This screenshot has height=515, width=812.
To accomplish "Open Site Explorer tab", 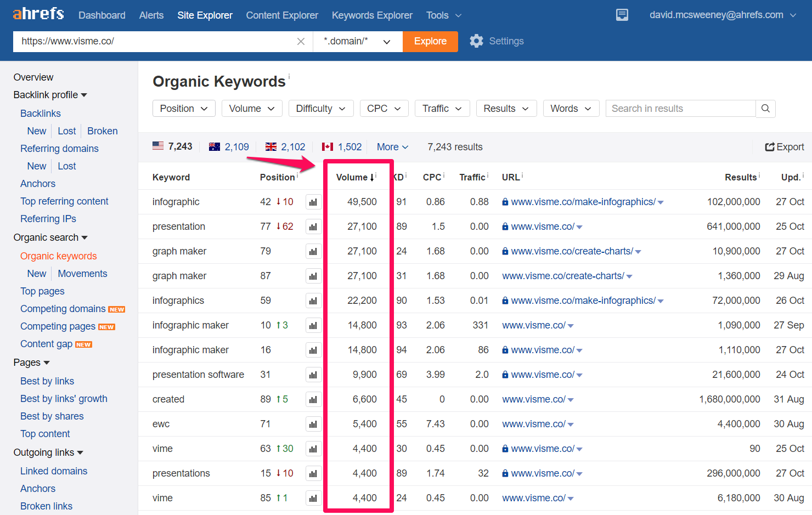I will (x=205, y=15).
